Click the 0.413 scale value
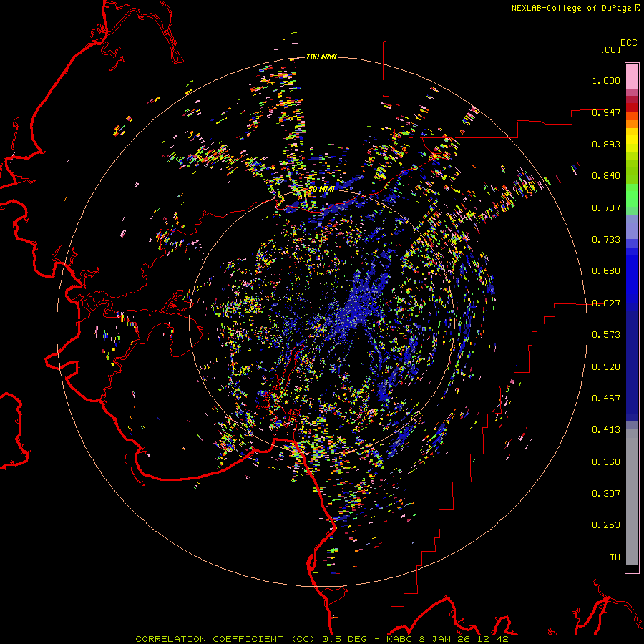The width and height of the screenshot is (644, 644). [606, 430]
